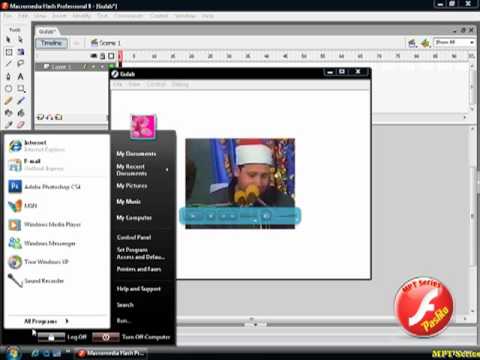This screenshot has width=480, height=360.
Task: Click Macromedia Flash taskbar button
Action: pyautogui.click(x=110, y=353)
